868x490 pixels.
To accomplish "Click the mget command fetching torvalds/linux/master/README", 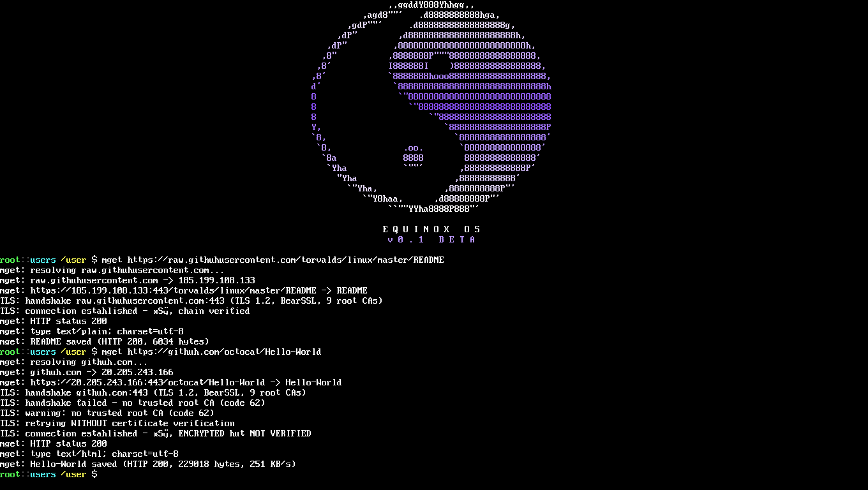I will coord(273,260).
